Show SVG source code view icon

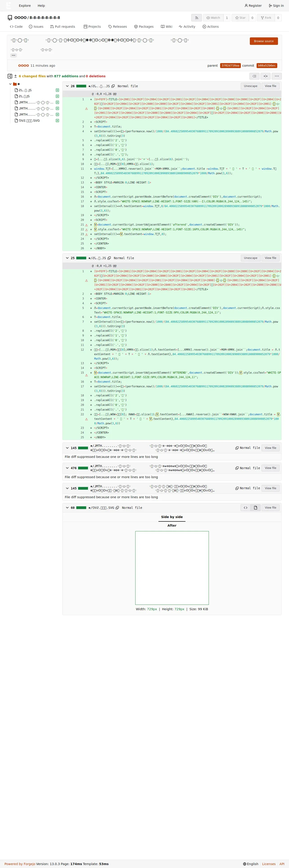(x=246, y=508)
